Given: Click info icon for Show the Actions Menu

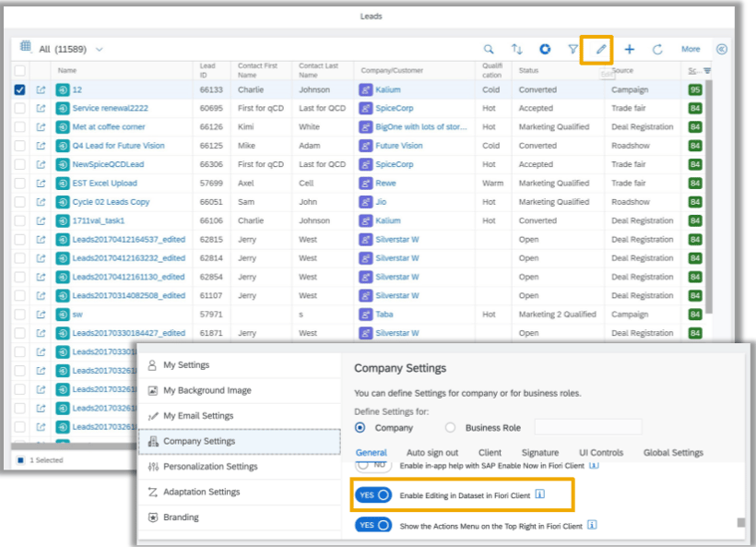Looking at the screenshot, I should (592, 525).
